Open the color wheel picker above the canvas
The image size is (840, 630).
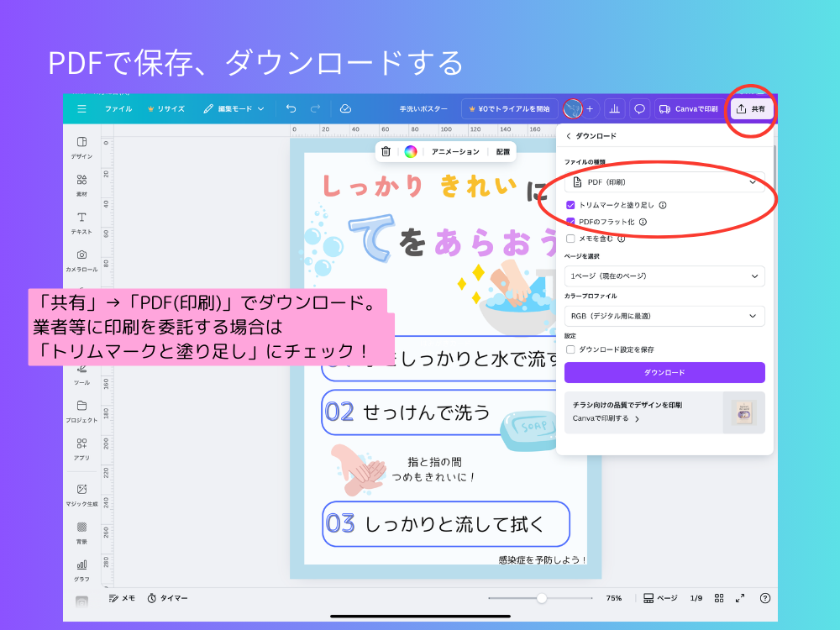(409, 152)
